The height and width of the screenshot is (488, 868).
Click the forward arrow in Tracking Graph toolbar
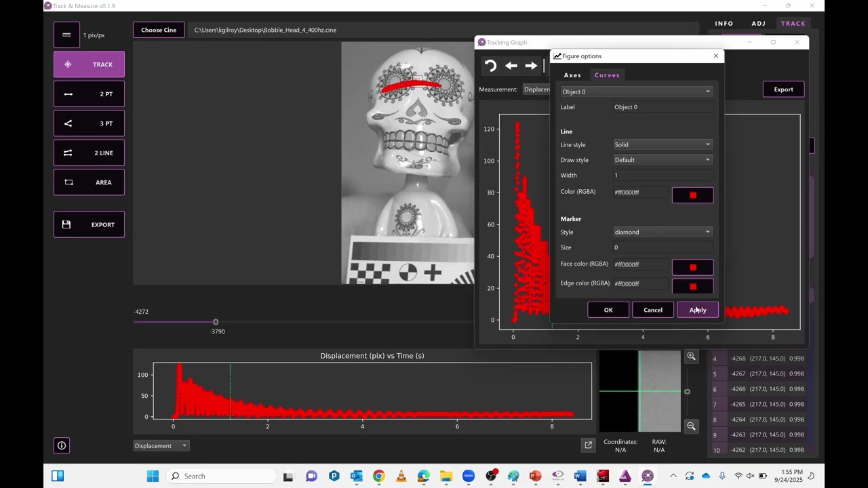tap(531, 66)
